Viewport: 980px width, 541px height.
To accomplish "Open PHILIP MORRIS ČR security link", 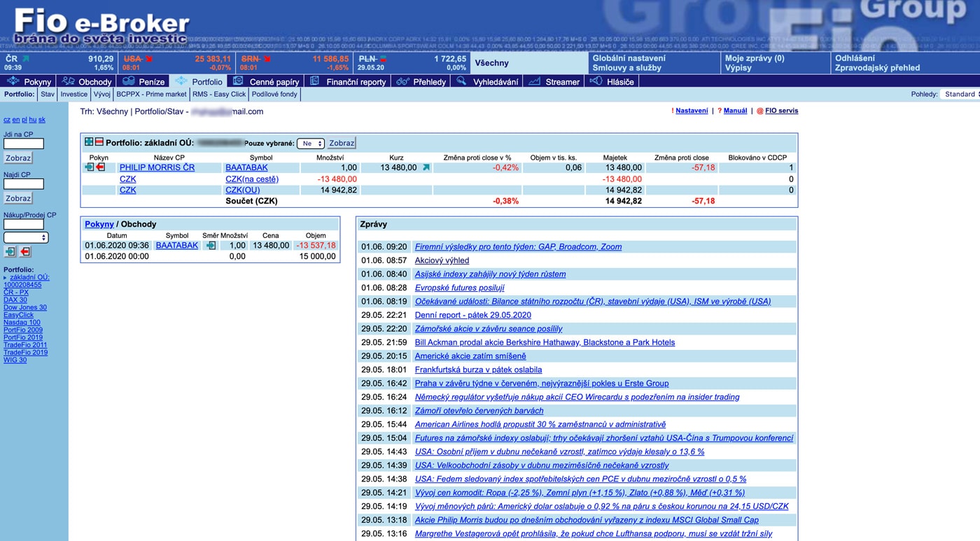I will tap(157, 168).
